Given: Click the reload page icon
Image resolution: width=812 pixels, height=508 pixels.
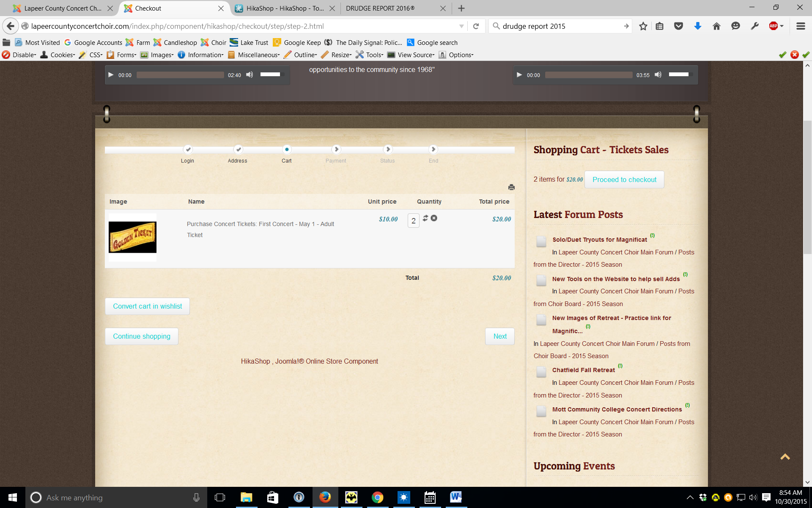Looking at the screenshot, I should (476, 26).
